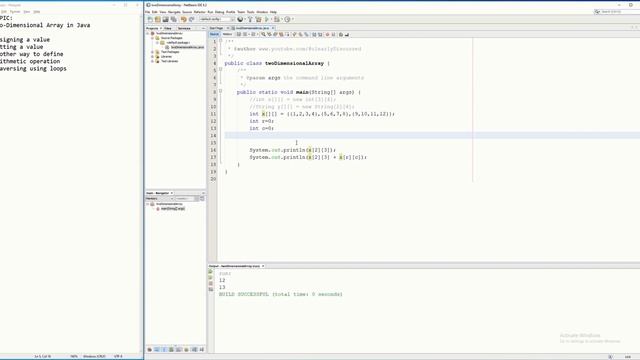Screen dimensions: 640x360
Task: Click the Comment icon in editor toolbar
Action: [x=341, y=34]
